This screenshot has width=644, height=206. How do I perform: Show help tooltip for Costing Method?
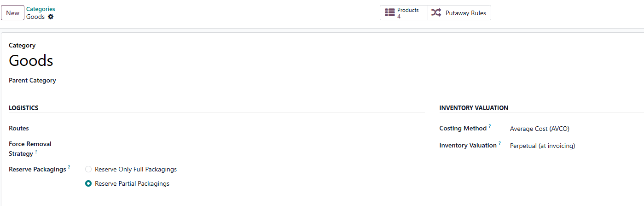tap(490, 126)
